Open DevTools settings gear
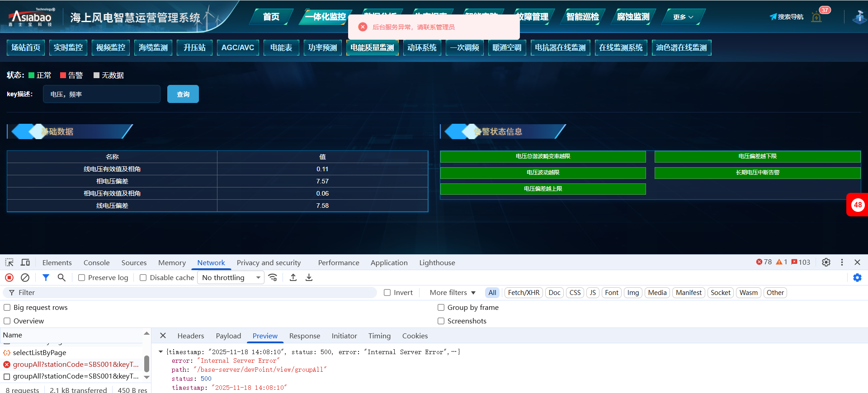868x393 pixels. click(x=826, y=262)
